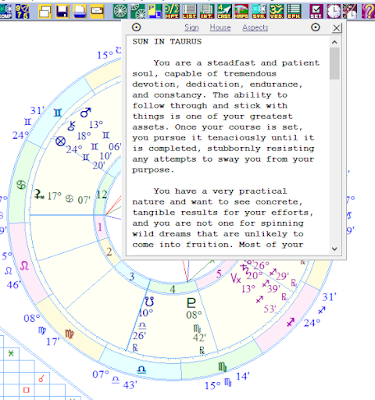Click house number 5 on the wheel
Viewport: 375px width, 400px height.
pos(219,274)
